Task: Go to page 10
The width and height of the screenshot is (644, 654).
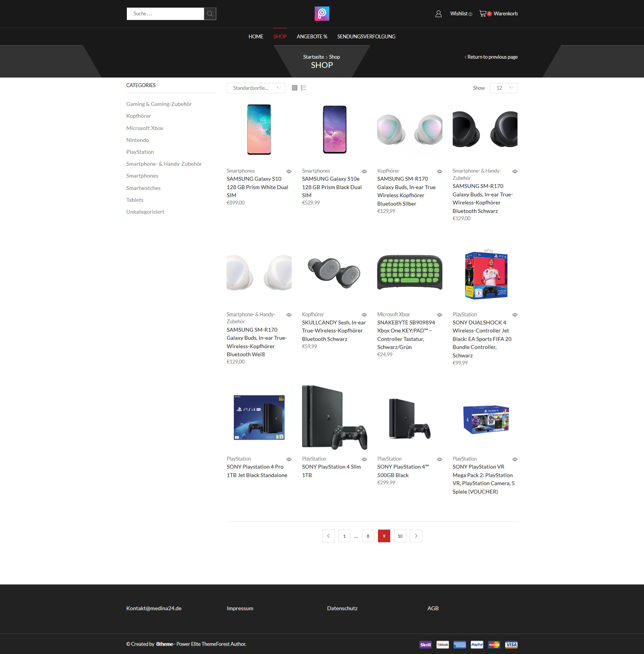Action: [x=400, y=536]
